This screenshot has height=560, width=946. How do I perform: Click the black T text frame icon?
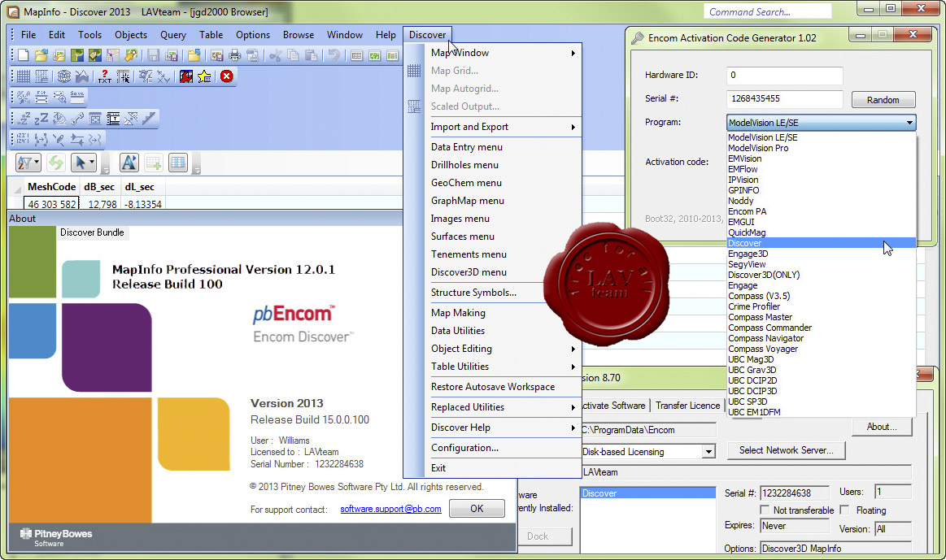(x=113, y=118)
